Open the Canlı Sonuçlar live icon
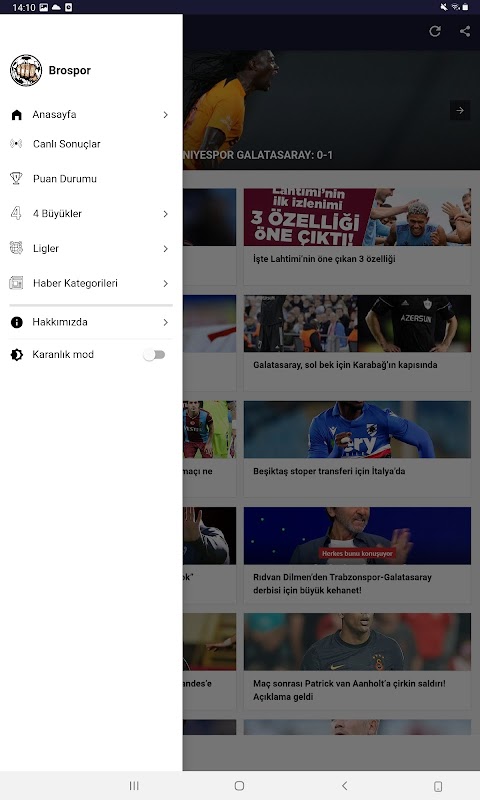The height and width of the screenshot is (800, 480). [16, 144]
